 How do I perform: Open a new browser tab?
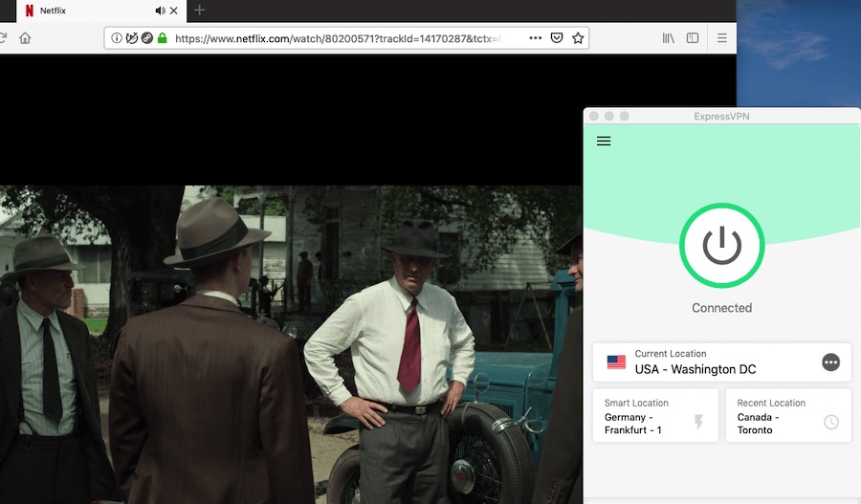(199, 11)
